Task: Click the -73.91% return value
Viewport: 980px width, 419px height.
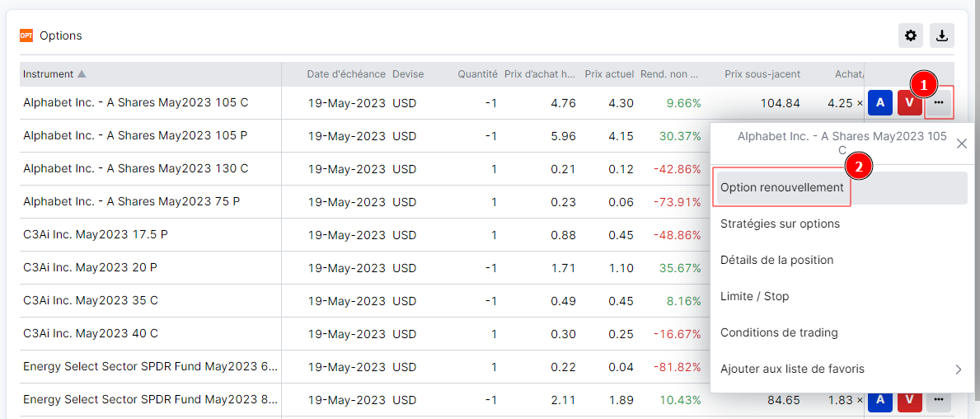Action: click(x=677, y=203)
